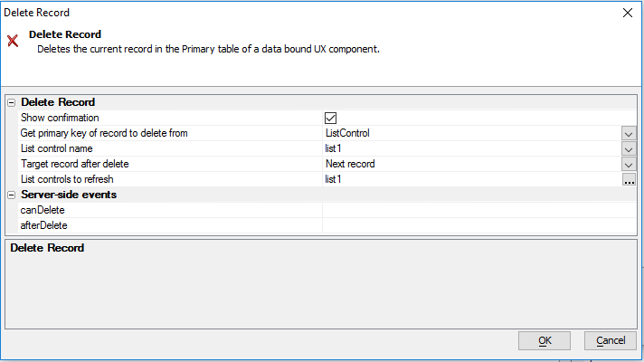Select the Show confirmation property row label
Viewport: 644px width, 362px height.
(60, 118)
